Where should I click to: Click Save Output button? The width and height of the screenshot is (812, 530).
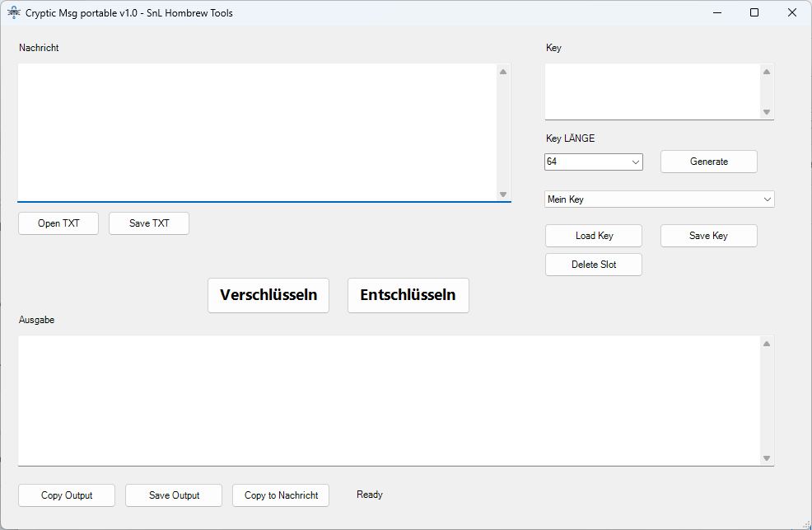[174, 495]
